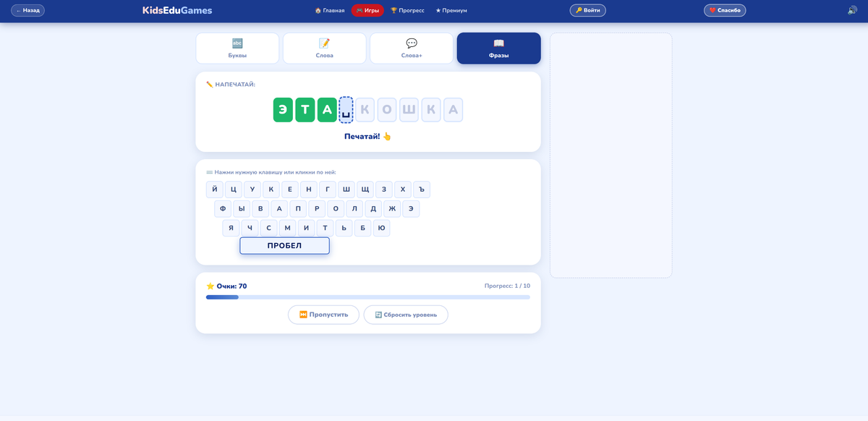This screenshot has width=868, height=421.
Task: Tap the Г key on keyboard
Action: pos(328,190)
